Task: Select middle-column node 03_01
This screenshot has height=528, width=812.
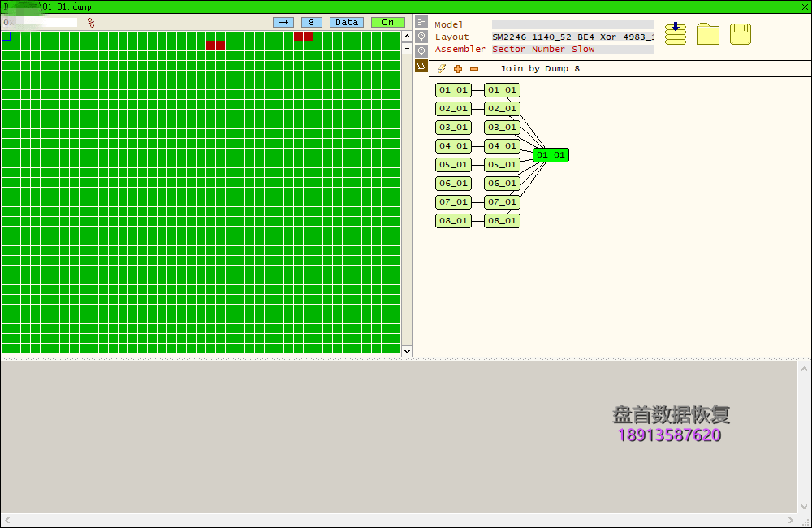Action: tap(503, 128)
